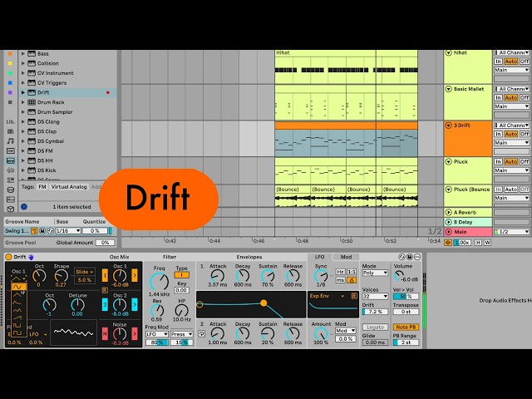Select the 3 Drift track header
The image size is (532, 399).
468,139
